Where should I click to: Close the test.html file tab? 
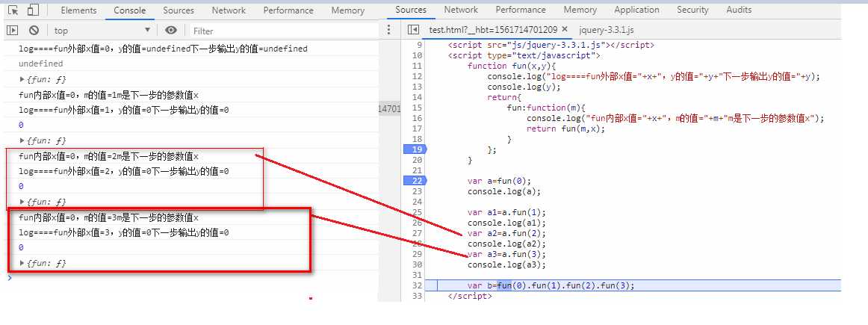pyautogui.click(x=565, y=29)
